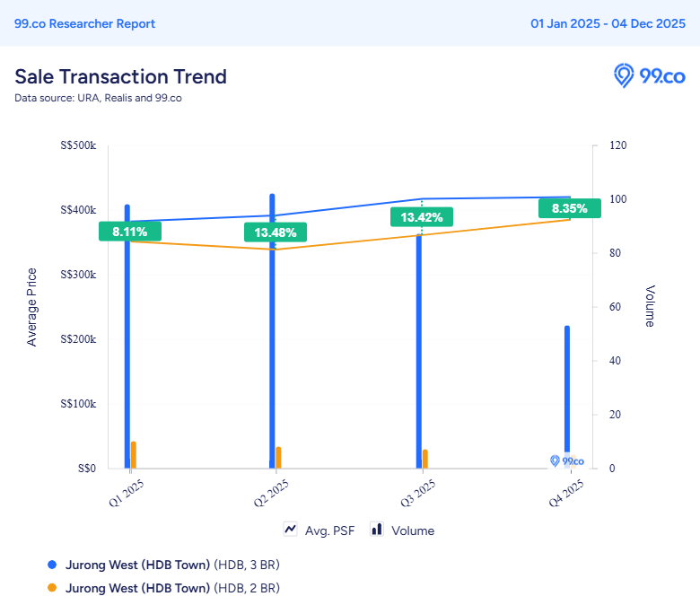Click the 13.48% badge at Q2 2025
Viewport: 700px width, 605px height.
pyautogui.click(x=276, y=232)
